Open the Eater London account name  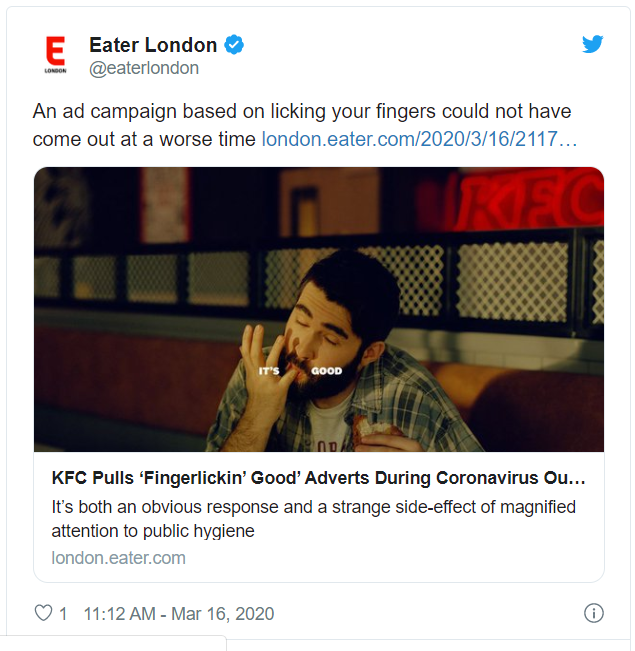coord(153,45)
